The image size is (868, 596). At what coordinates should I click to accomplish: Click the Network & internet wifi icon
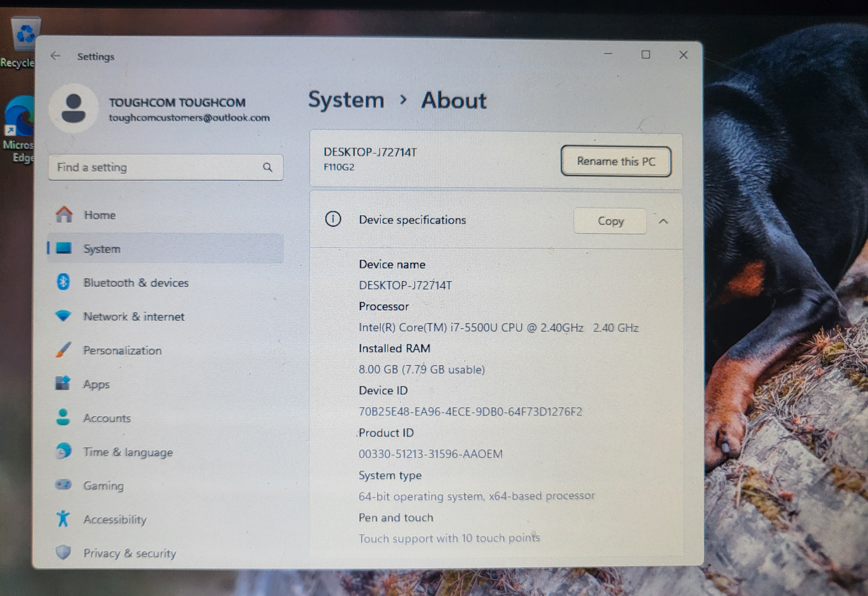click(x=63, y=316)
